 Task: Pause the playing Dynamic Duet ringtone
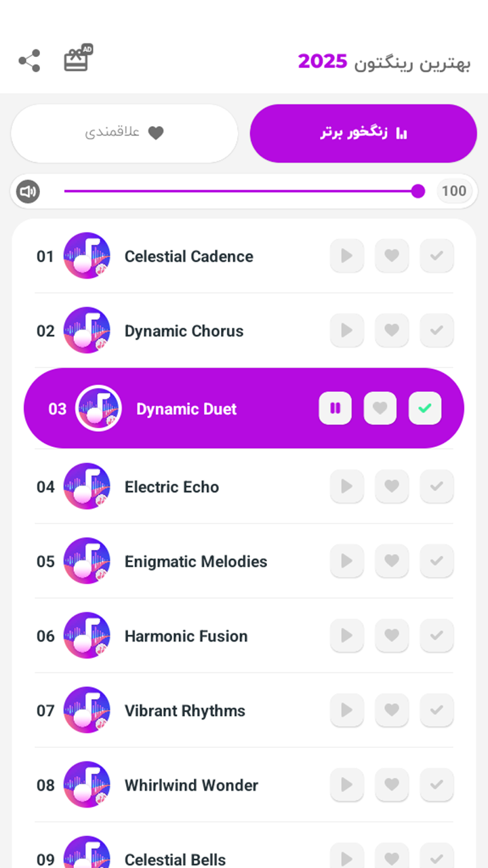(335, 408)
